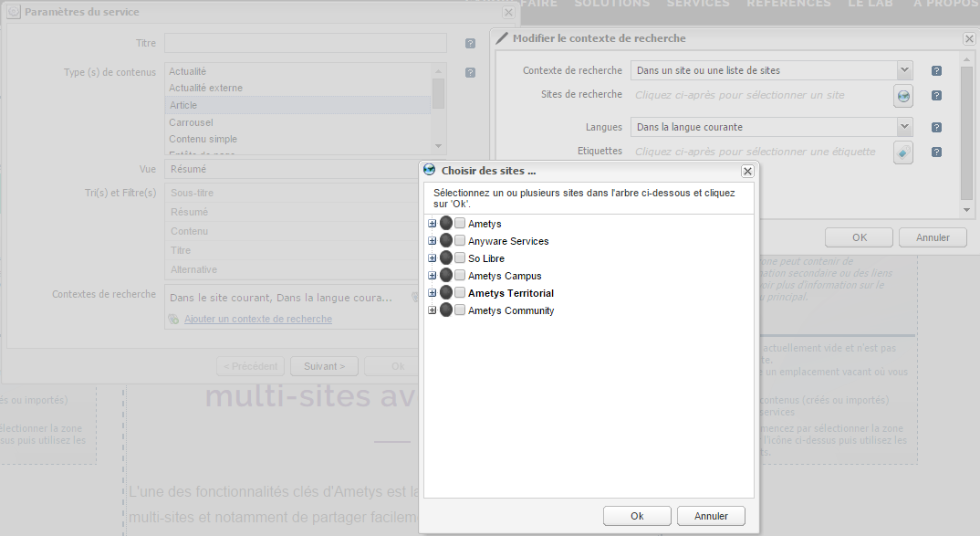Click Suivant in Paramètres du service
This screenshot has width=980, height=536.
pos(324,366)
